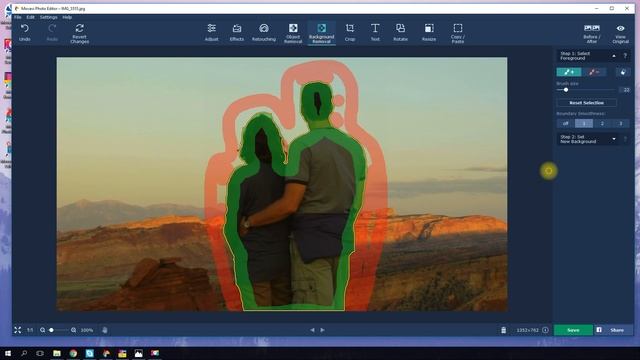The width and height of the screenshot is (640, 360).
Task: Open the Crop tool
Action: pos(350,33)
